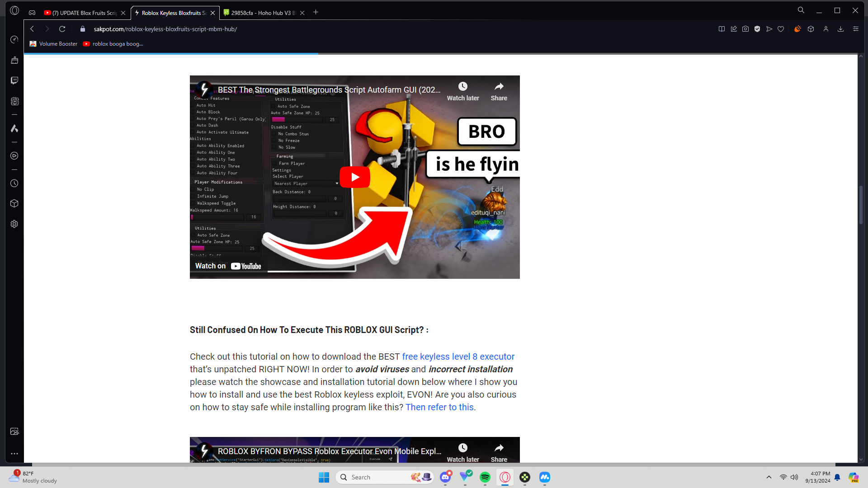
Task: Open the weather widget showing 82°F
Action: pyautogui.click(x=33, y=477)
